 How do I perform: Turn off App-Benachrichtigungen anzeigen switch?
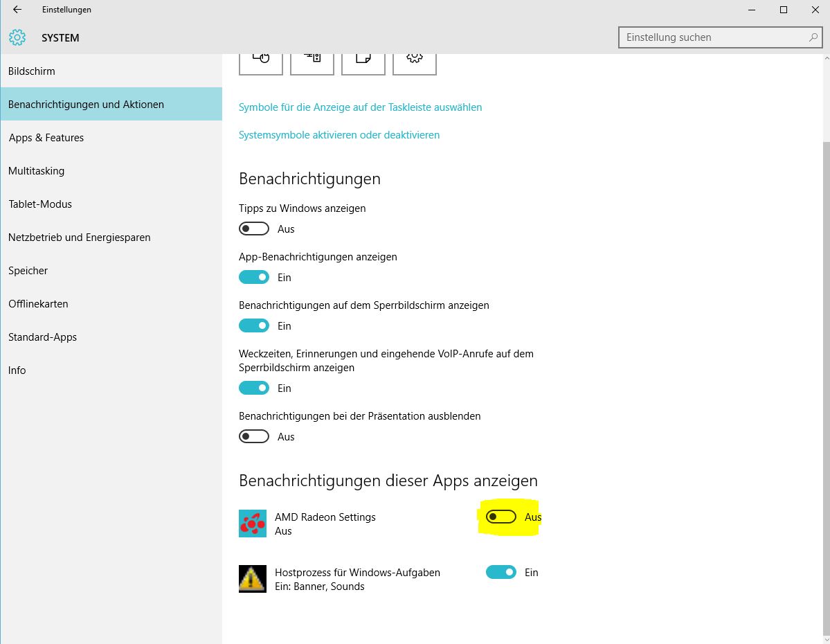254,277
